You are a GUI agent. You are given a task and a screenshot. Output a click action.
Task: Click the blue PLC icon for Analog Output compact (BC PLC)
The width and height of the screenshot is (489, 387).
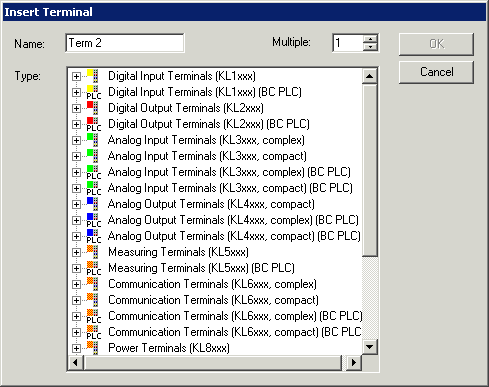(93, 236)
